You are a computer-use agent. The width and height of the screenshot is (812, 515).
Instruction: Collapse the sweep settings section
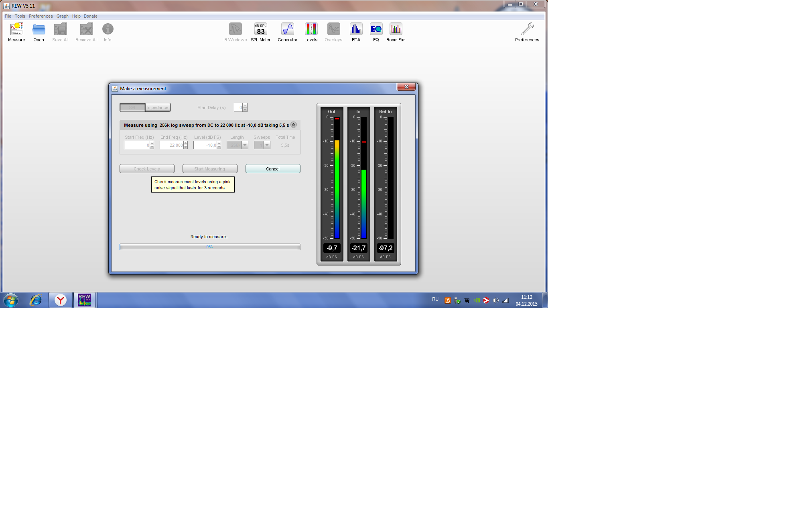(294, 125)
